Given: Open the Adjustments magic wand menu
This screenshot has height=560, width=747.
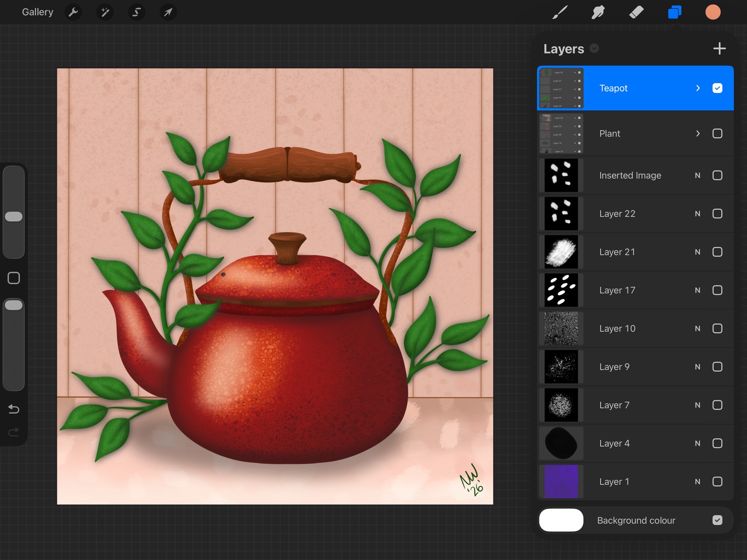Looking at the screenshot, I should click(105, 12).
